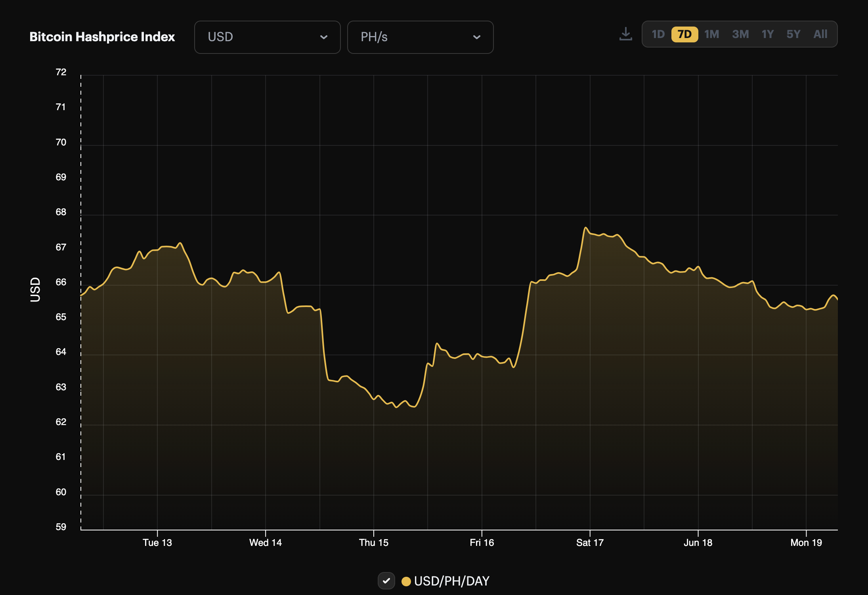868x595 pixels.
Task: Click the Thu 15 x-axis label
Action: coord(373,543)
